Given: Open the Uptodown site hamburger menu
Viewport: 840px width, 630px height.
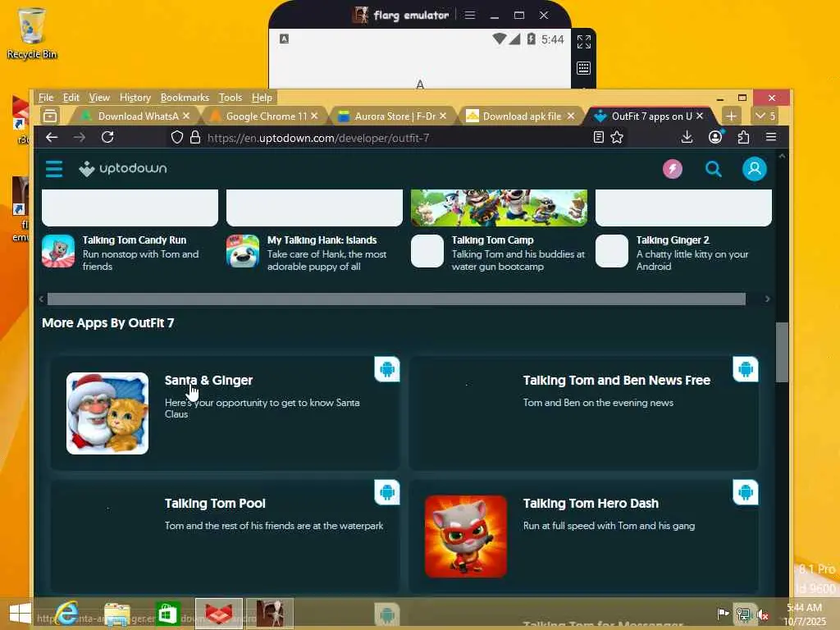Looking at the screenshot, I should (54, 169).
